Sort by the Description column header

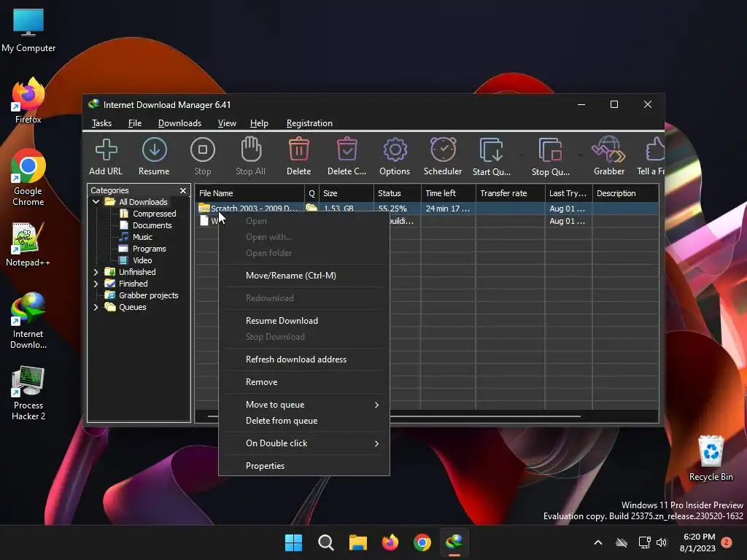click(625, 193)
